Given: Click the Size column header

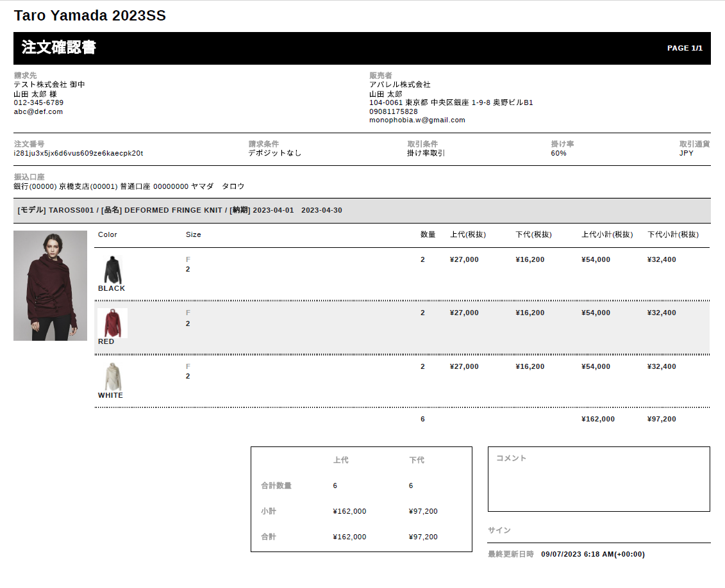Looking at the screenshot, I should click(x=194, y=234).
